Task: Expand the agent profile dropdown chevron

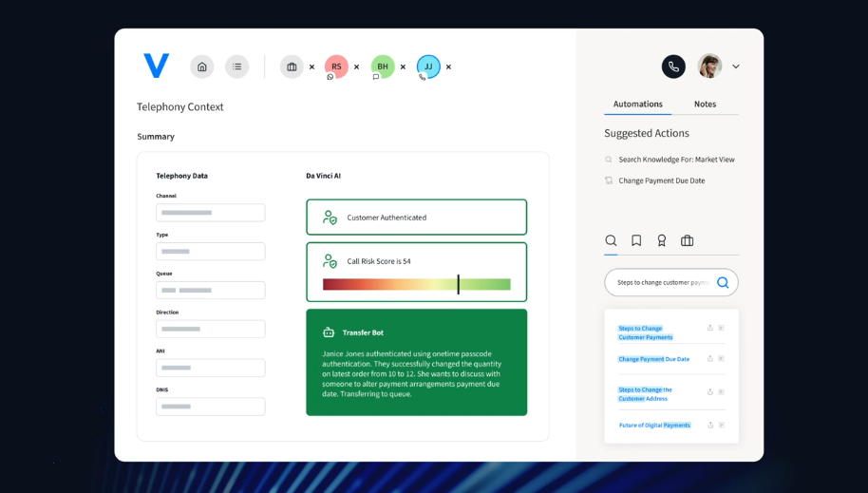Action: pos(736,66)
